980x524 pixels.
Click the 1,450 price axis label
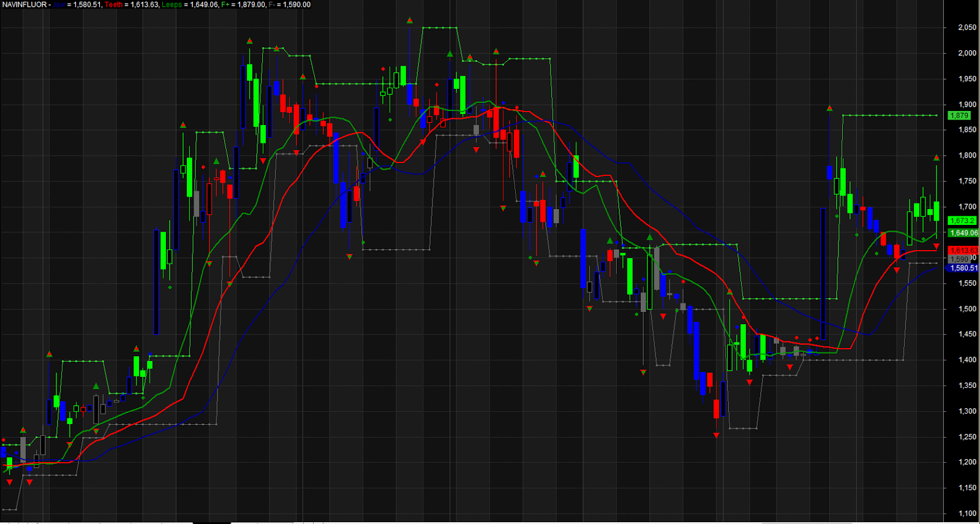(x=967, y=335)
